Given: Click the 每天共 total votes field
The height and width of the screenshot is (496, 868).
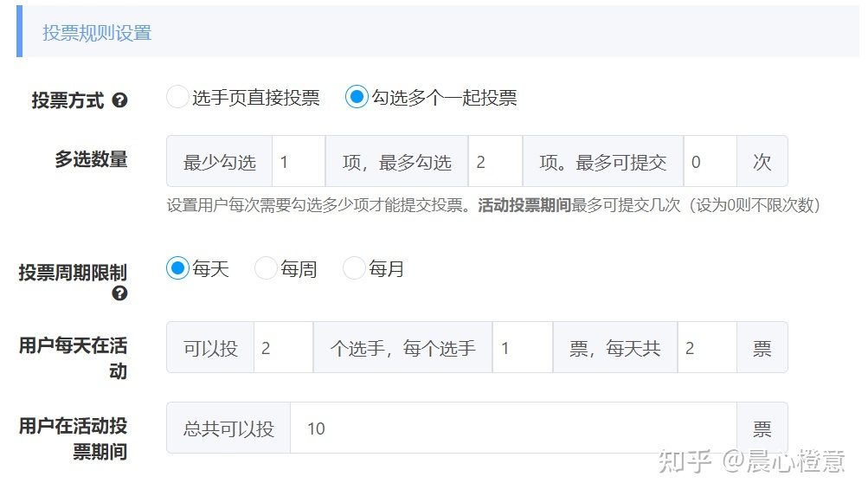Looking at the screenshot, I should [x=707, y=348].
